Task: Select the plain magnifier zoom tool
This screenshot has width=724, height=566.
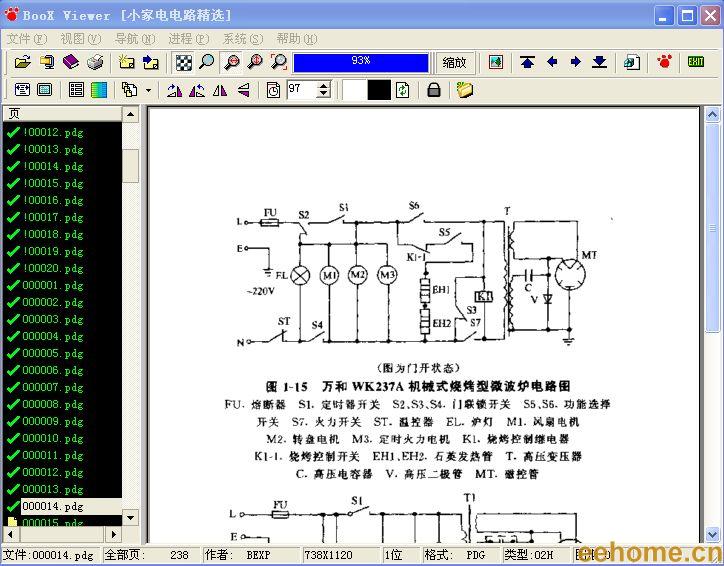Action: click(206, 62)
